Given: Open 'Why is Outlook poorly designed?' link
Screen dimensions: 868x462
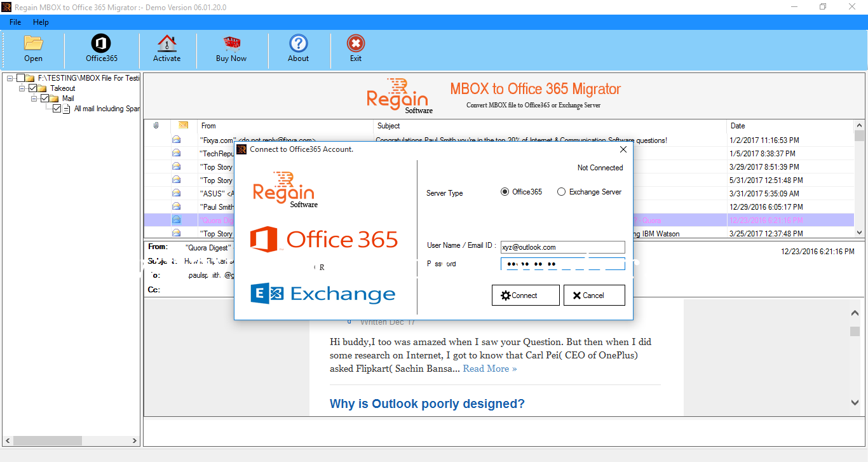Looking at the screenshot, I should pyautogui.click(x=427, y=404).
